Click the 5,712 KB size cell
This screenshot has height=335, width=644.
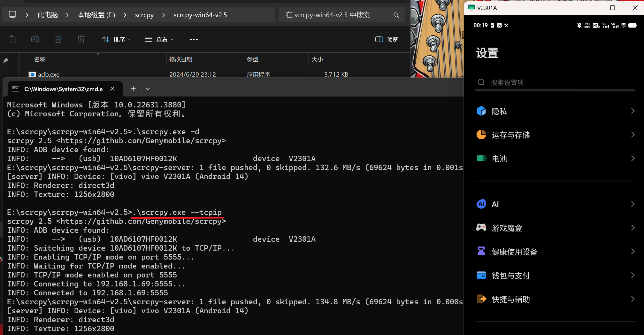[336, 74]
